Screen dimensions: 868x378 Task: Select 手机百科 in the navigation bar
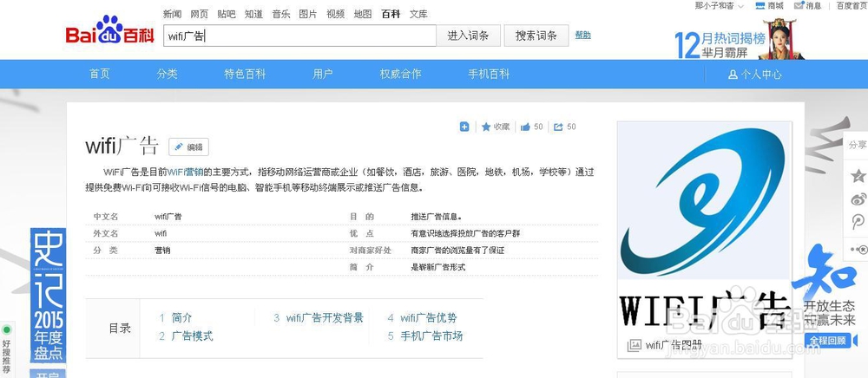click(489, 74)
